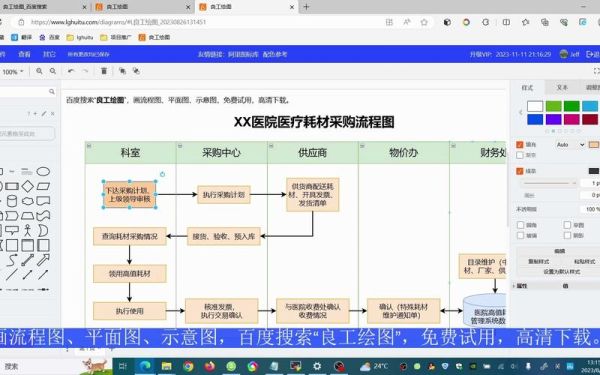Toggle the 渐变 gradient checkbox
The image size is (600, 375).
520,155
